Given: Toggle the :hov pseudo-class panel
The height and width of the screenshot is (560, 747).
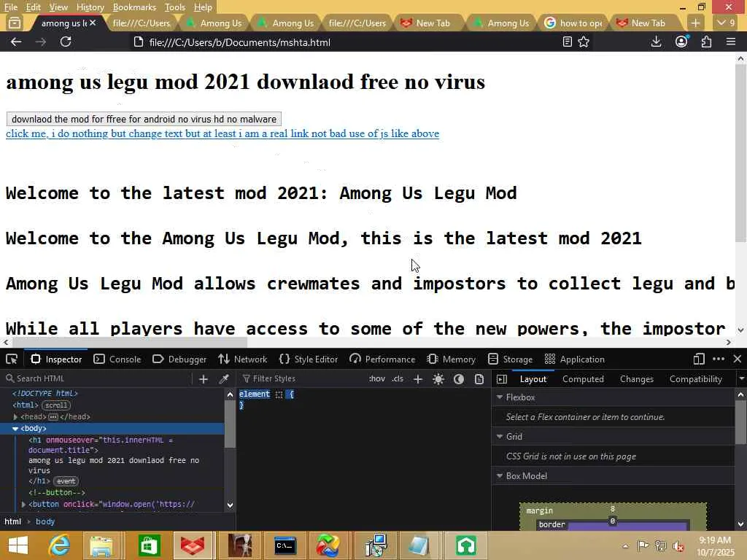Looking at the screenshot, I should (377, 378).
